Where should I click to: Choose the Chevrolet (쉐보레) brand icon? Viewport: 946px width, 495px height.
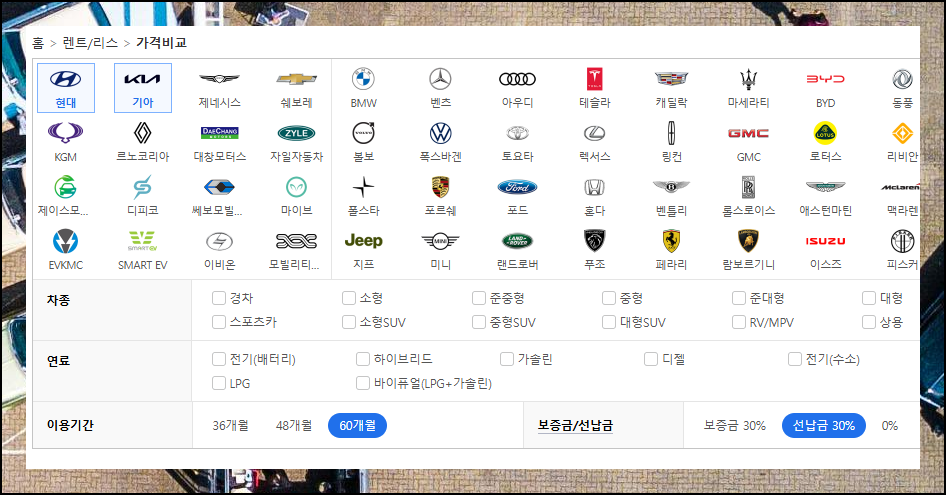(x=296, y=79)
